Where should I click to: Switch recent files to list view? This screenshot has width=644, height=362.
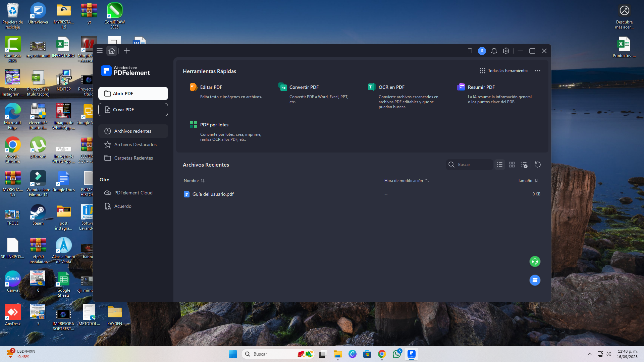500,165
